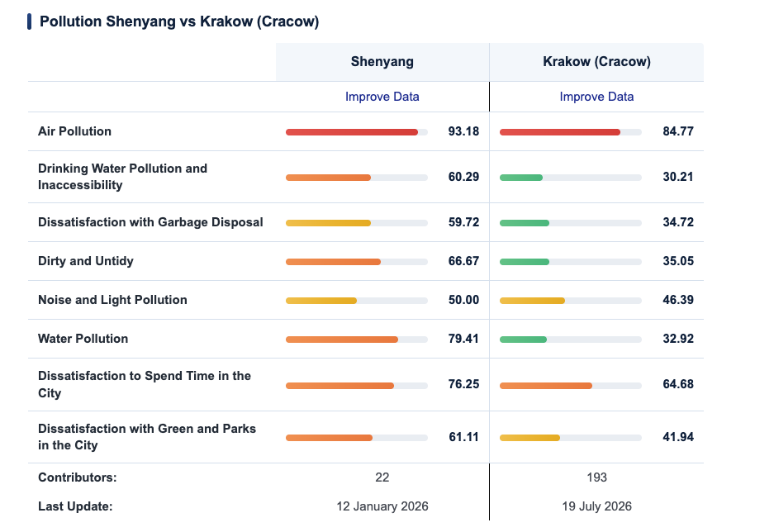Click Krakow Green and Parks progress bar
The width and height of the screenshot is (774, 532).
click(571, 438)
